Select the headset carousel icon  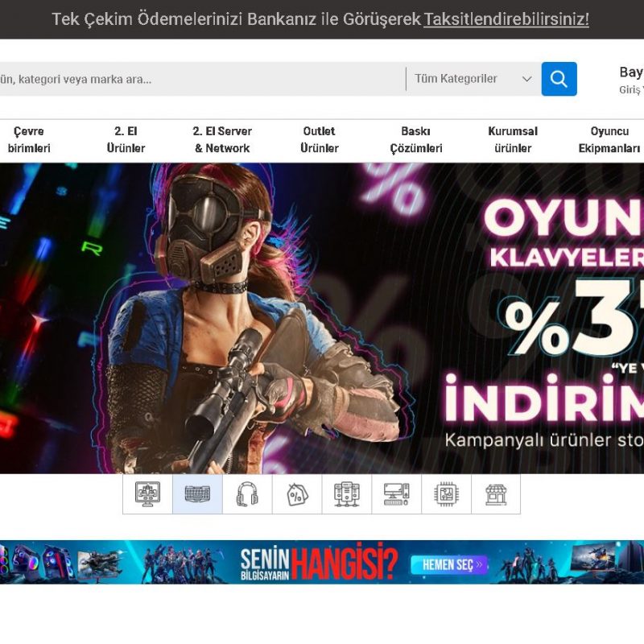tap(247, 494)
